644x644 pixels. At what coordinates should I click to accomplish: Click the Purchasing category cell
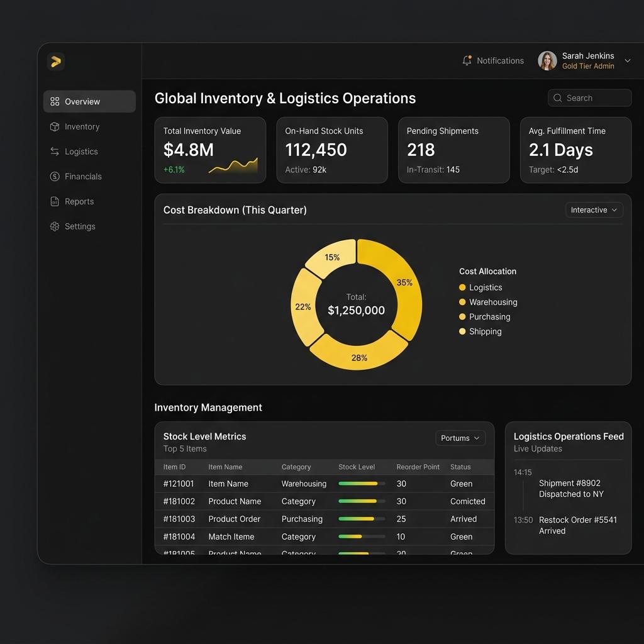302,519
